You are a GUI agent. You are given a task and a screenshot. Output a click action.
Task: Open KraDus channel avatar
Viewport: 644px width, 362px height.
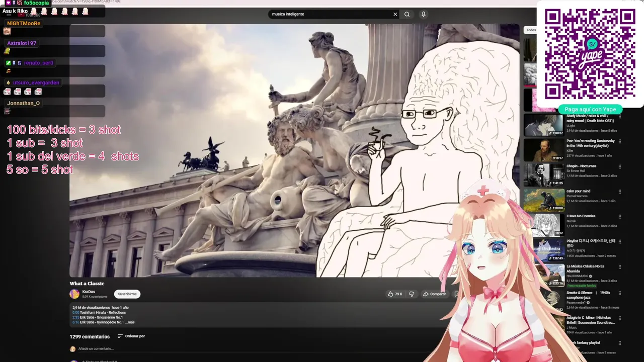point(74,294)
